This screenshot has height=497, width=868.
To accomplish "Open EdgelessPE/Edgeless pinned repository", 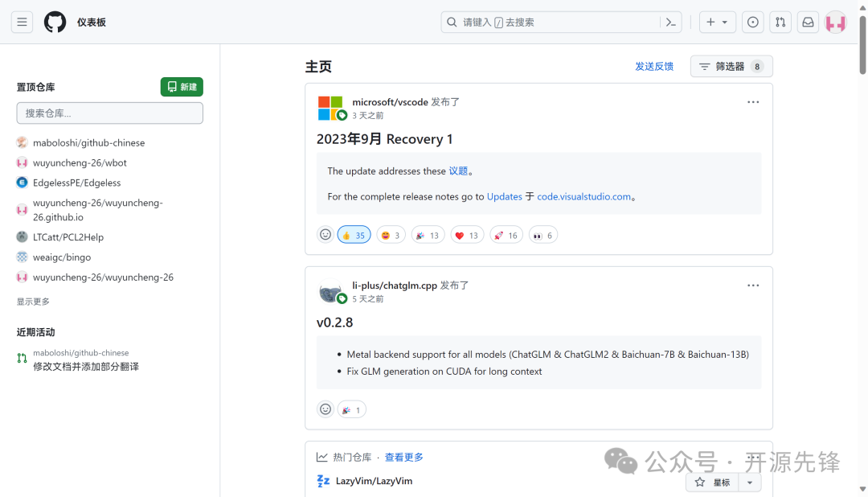I will pos(76,183).
